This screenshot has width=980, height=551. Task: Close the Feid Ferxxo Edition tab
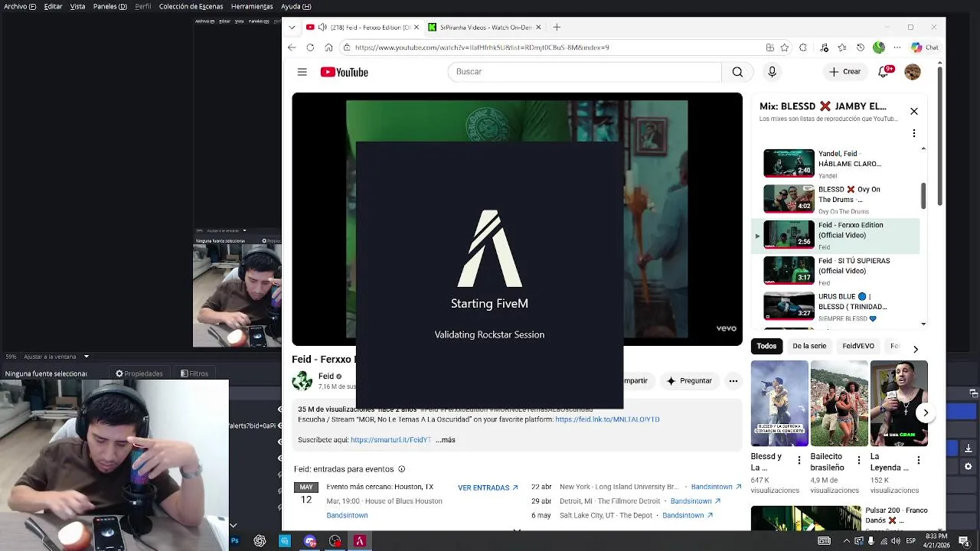click(x=416, y=28)
